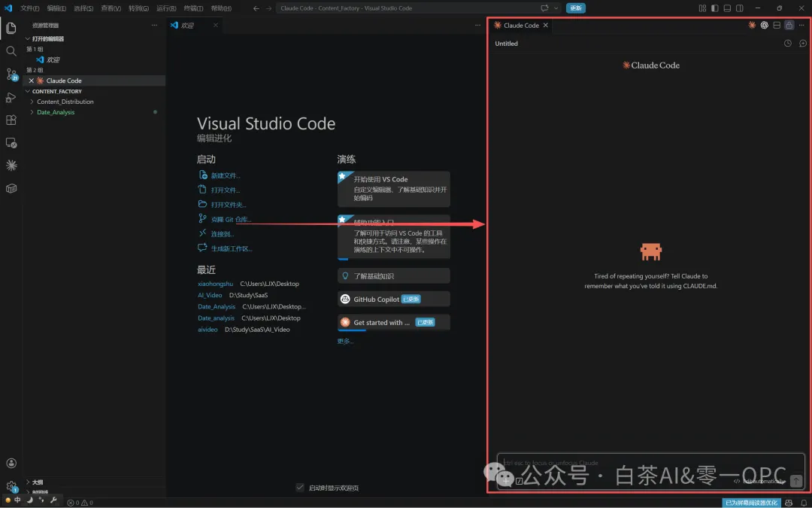812x508 pixels.
Task: Open the Accounts icon in activity bar
Action: click(x=11, y=464)
